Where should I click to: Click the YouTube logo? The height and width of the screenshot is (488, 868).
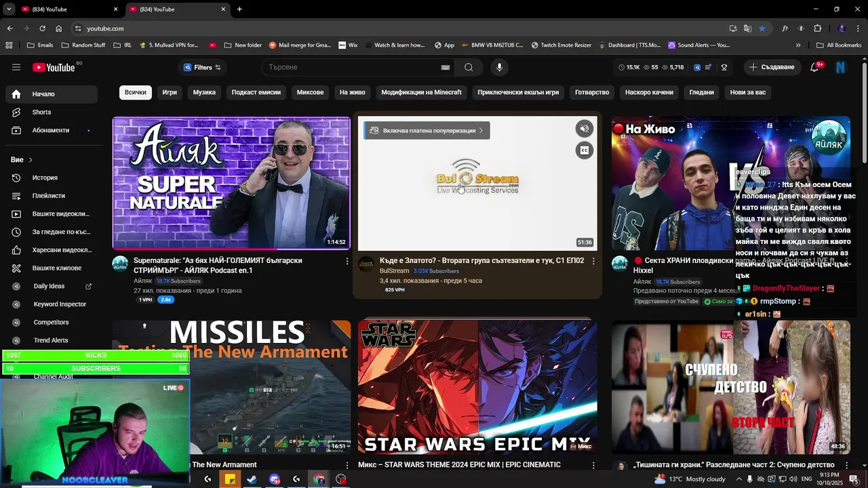(54, 67)
